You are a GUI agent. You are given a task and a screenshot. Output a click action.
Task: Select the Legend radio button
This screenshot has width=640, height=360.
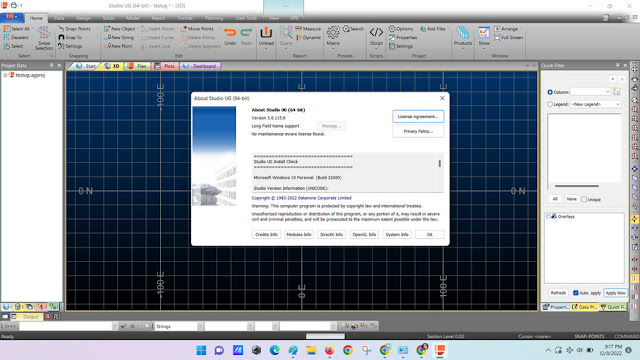tap(550, 104)
